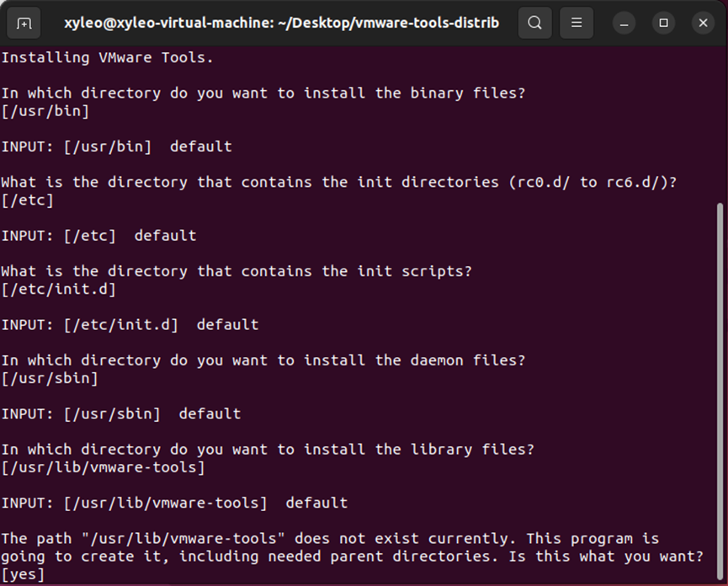This screenshot has width=728, height=586.
Task: Close the terminal window
Action: tap(704, 23)
